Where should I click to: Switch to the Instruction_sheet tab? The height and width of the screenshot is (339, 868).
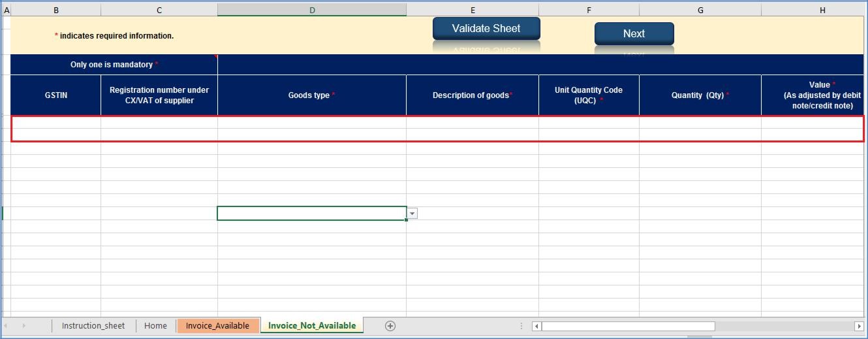[93, 326]
